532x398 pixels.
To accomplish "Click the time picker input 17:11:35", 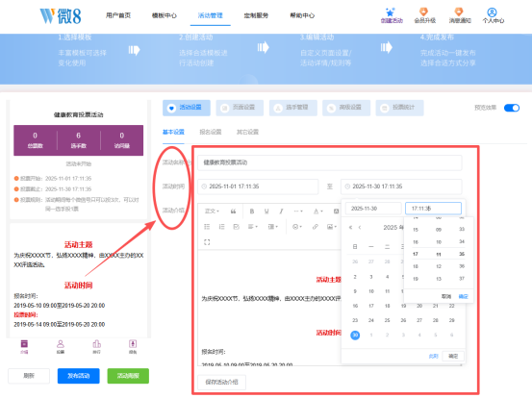I will pos(433,209).
